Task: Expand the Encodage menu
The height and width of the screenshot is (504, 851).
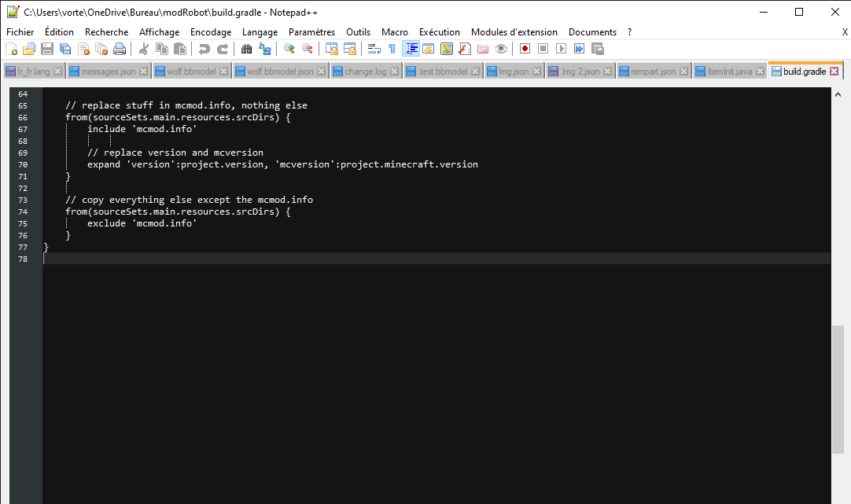Action: click(x=211, y=32)
